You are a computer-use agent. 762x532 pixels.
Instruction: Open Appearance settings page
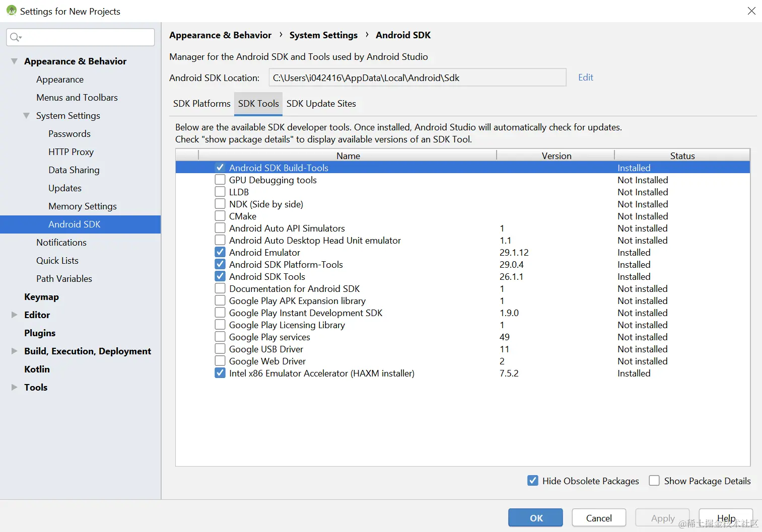[60, 80]
